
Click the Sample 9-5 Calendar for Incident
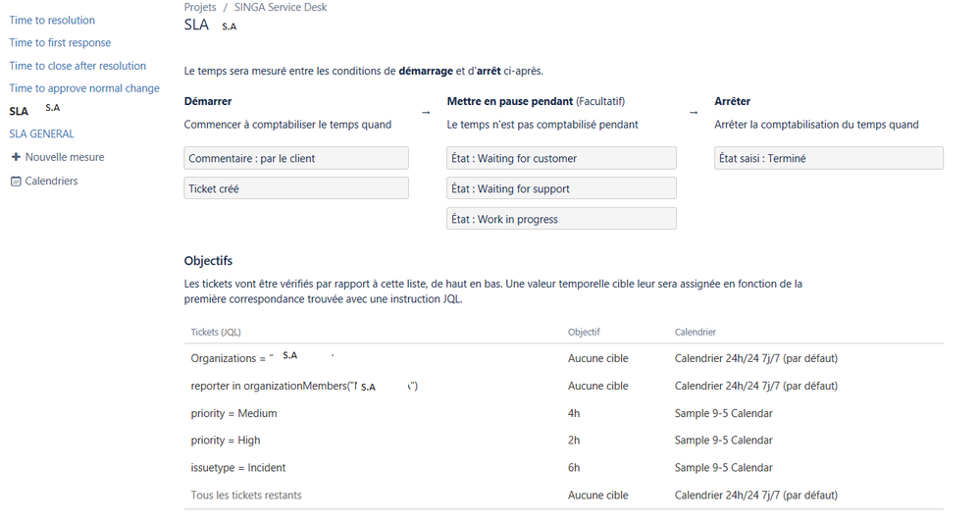coord(723,467)
